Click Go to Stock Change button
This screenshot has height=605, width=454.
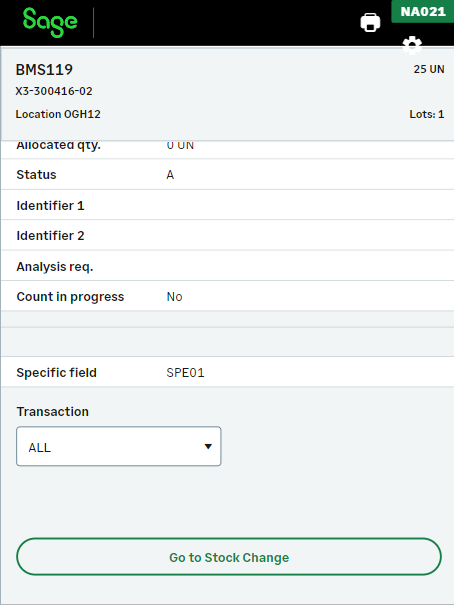point(229,557)
